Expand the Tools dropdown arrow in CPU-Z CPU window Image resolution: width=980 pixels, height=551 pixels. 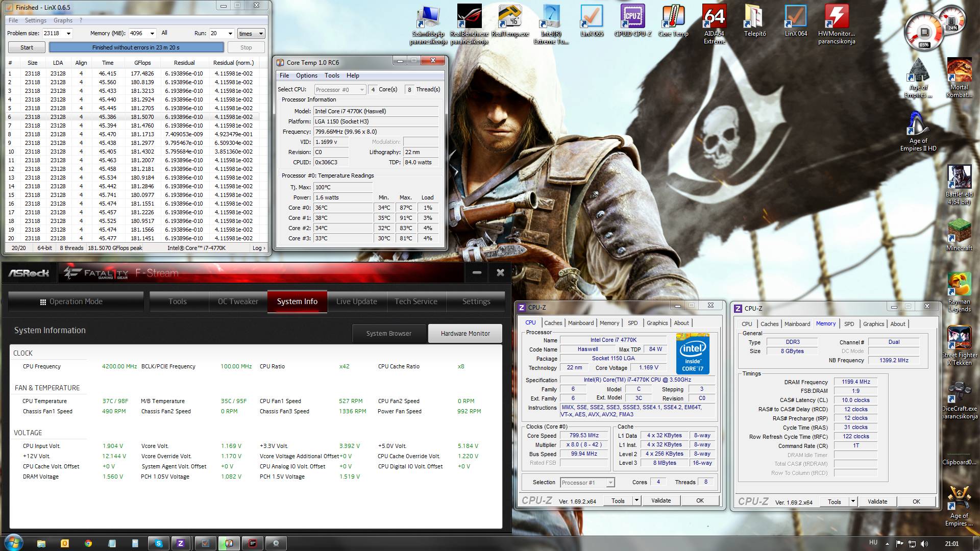[636, 500]
